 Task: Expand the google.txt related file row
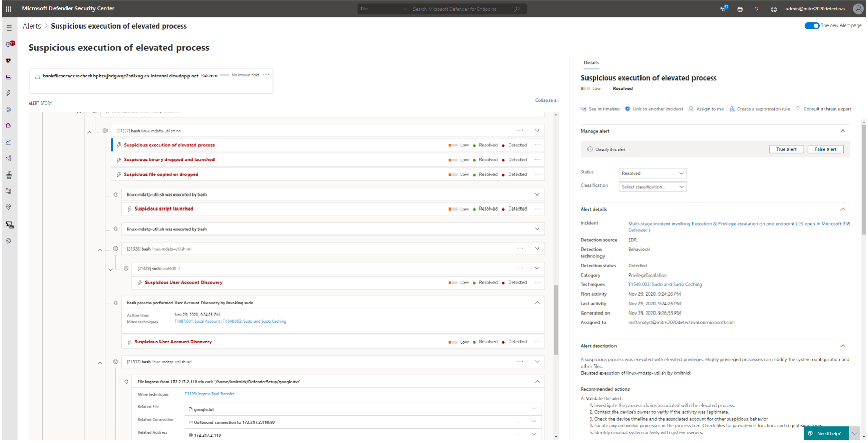click(533, 409)
